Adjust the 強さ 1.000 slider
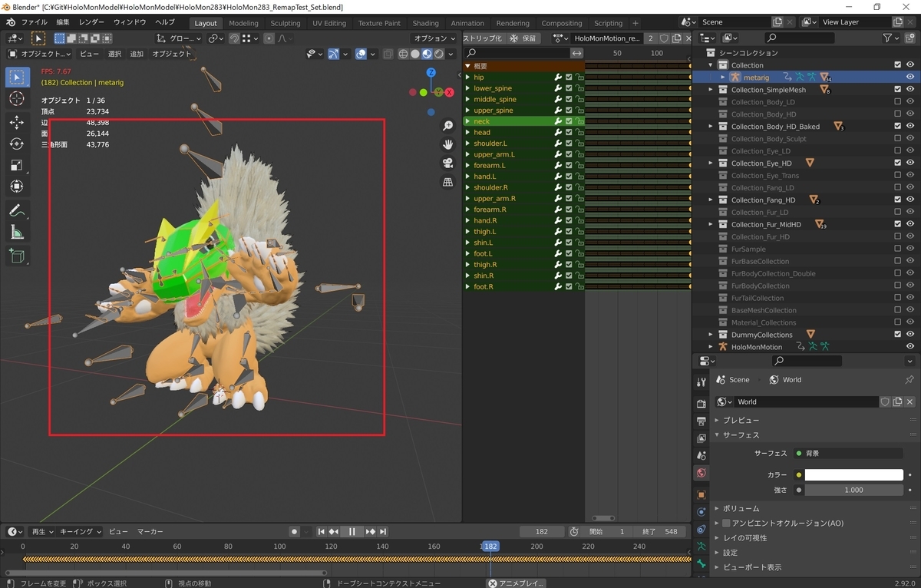The image size is (921, 588). [x=854, y=490]
